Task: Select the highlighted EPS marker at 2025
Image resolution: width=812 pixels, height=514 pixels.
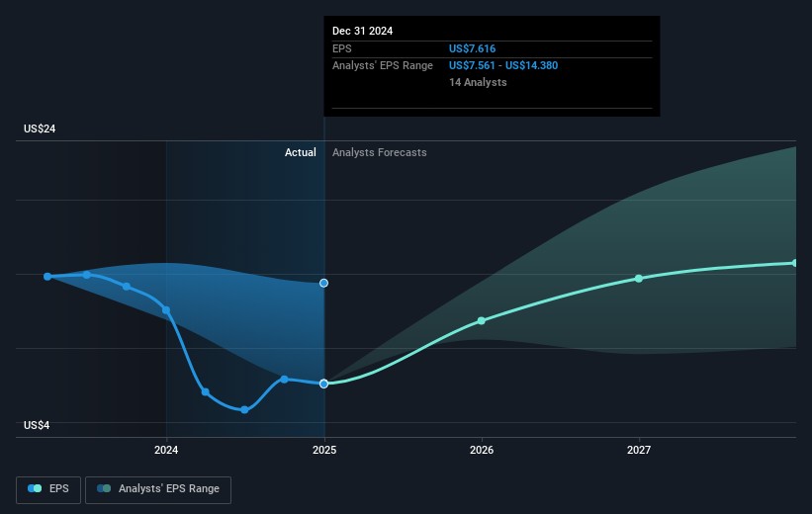Action: click(x=323, y=384)
